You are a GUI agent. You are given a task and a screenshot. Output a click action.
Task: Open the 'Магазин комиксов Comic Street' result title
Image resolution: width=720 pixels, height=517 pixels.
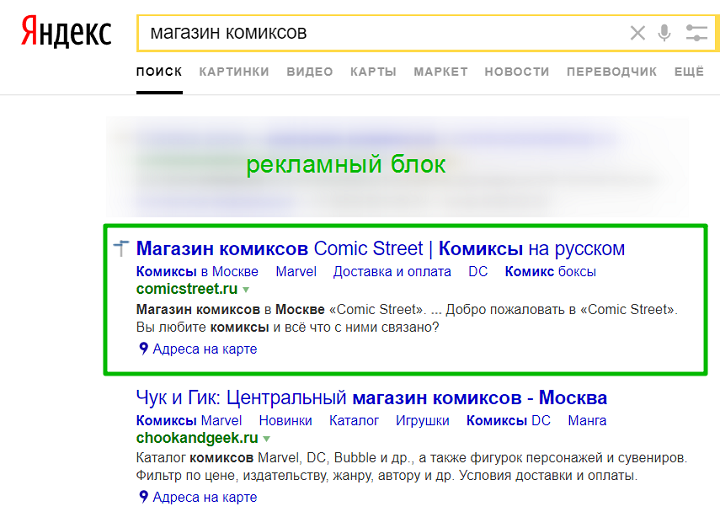click(380, 248)
